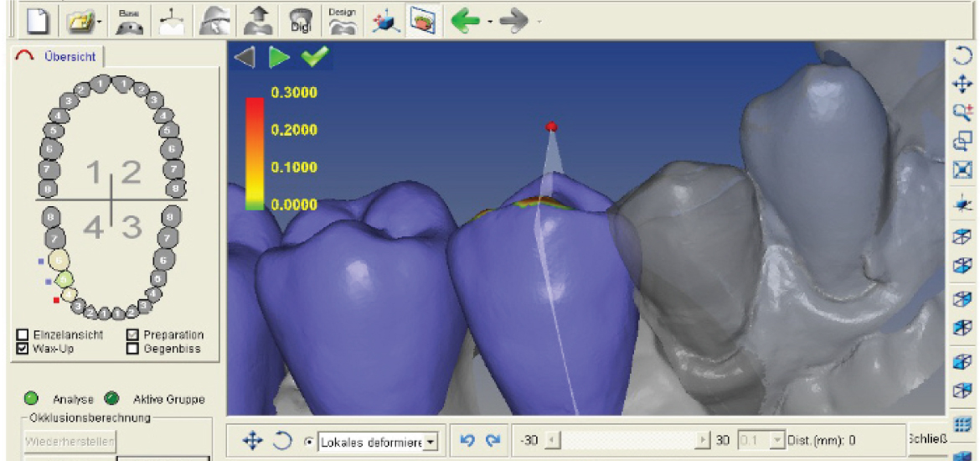Click the undo arrow in bottom toolbar
The image size is (980, 461).
[468, 440]
